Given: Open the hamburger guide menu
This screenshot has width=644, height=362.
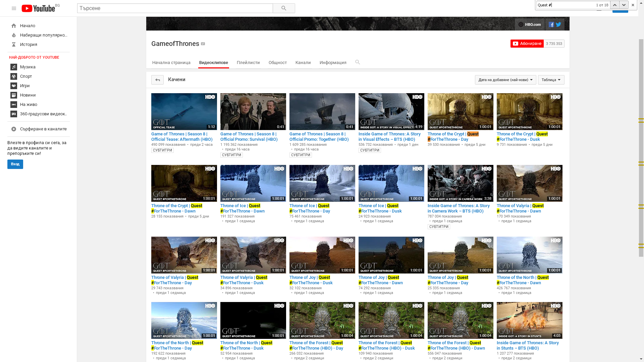Looking at the screenshot, I should (x=14, y=8).
